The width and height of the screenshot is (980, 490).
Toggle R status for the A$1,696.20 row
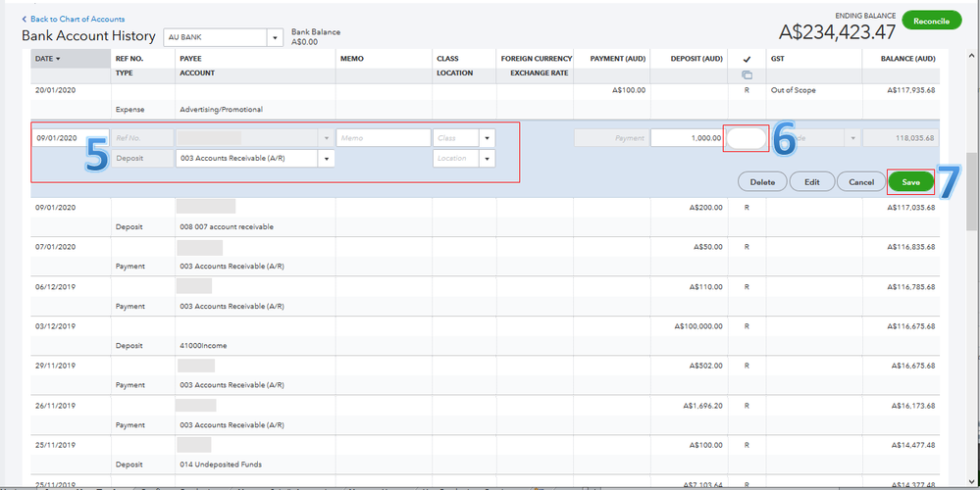[x=747, y=406]
